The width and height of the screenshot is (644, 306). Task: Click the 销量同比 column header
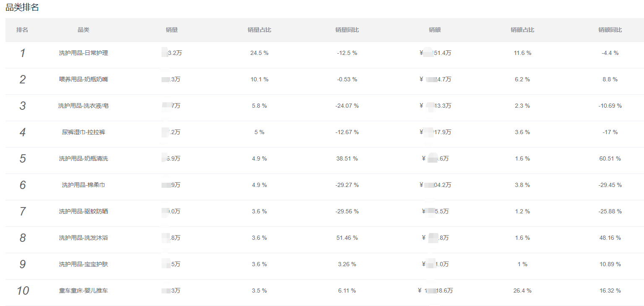pyautogui.click(x=347, y=30)
